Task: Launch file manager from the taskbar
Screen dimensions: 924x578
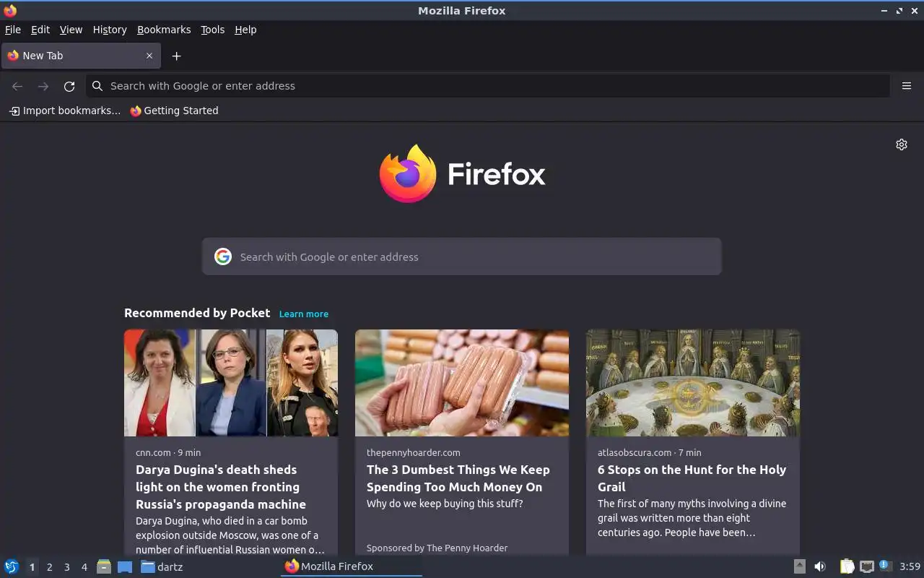Action: click(104, 566)
